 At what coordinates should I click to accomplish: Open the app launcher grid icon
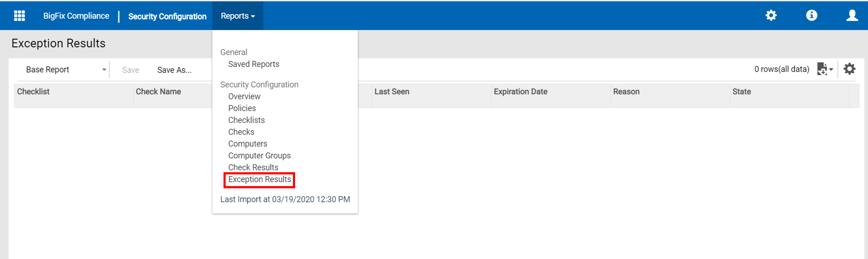[20, 16]
